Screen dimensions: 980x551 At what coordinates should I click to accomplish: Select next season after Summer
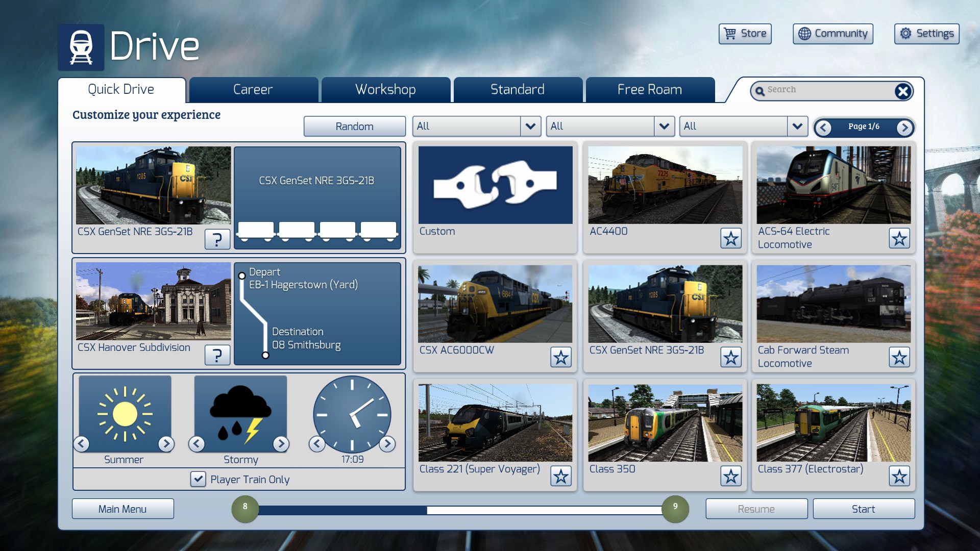point(166,444)
